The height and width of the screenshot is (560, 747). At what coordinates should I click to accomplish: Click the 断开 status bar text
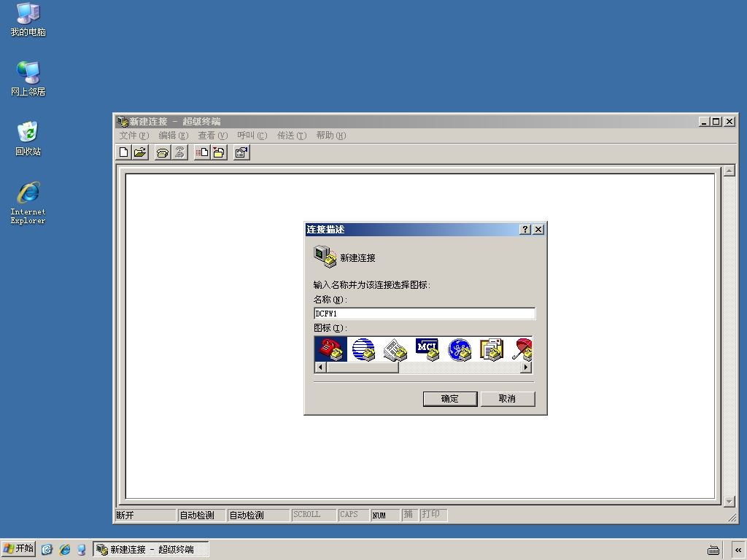pos(125,516)
